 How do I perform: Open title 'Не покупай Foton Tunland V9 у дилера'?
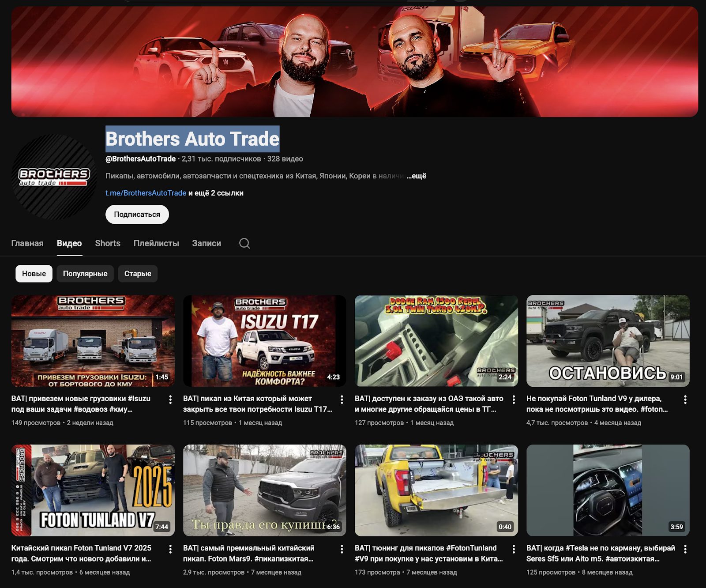tap(597, 404)
